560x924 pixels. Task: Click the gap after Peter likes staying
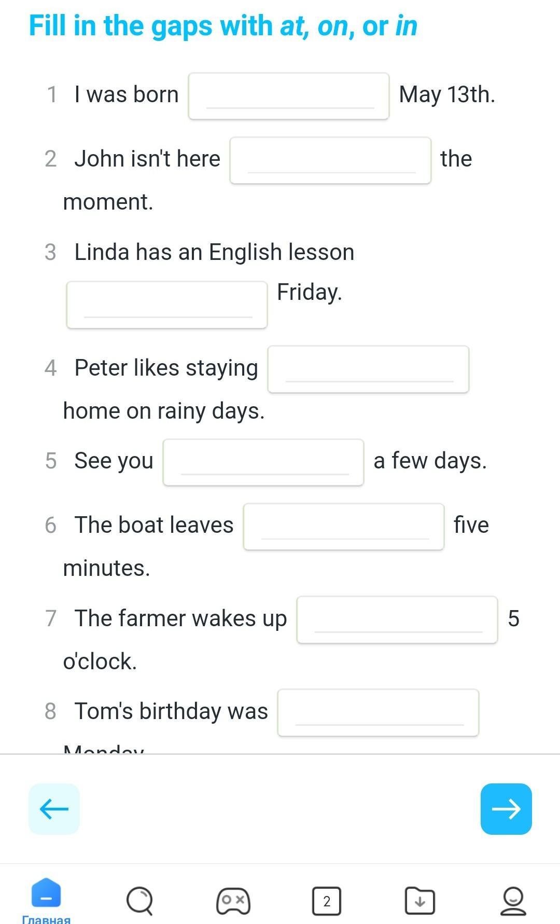[368, 369]
